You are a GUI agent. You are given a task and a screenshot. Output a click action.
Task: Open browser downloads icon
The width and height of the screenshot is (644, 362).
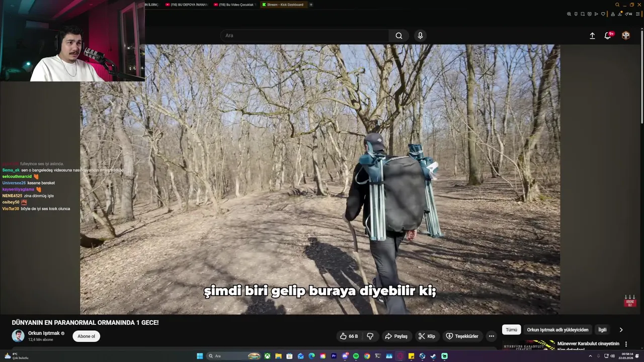tap(620, 14)
